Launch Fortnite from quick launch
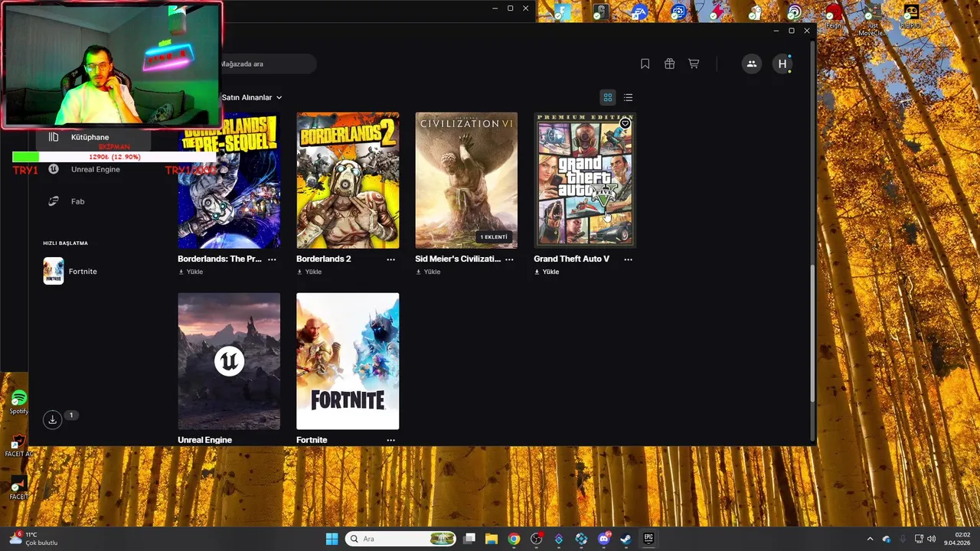Viewport: 980px width, 551px height. 70,271
